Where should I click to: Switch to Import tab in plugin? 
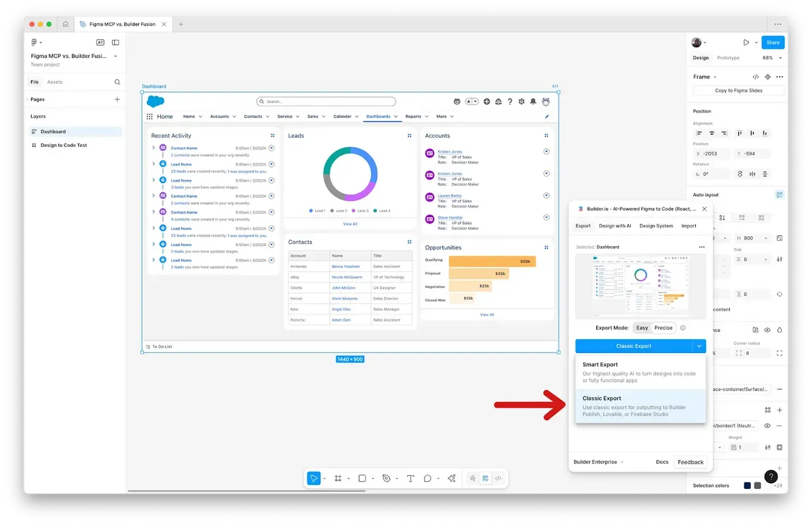coord(689,226)
